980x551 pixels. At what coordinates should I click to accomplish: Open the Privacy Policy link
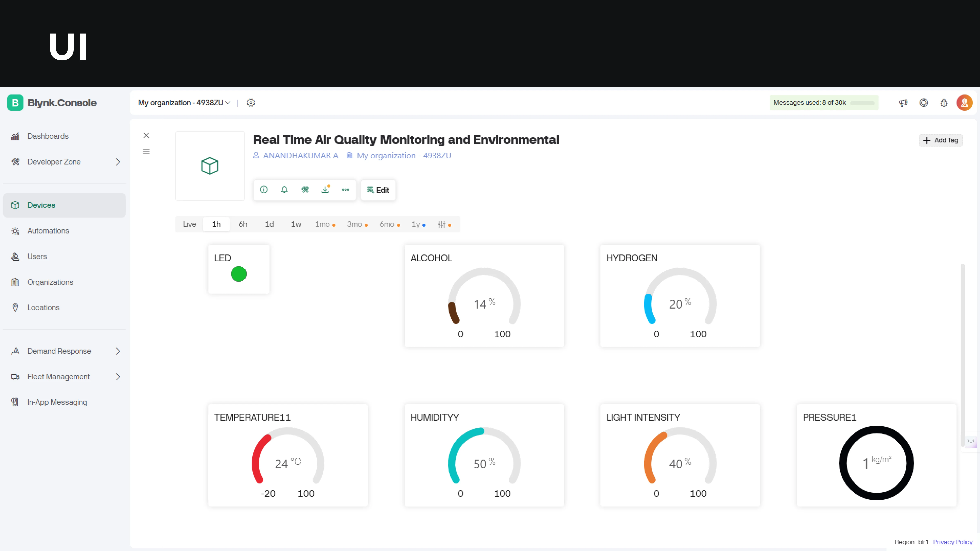click(x=953, y=542)
